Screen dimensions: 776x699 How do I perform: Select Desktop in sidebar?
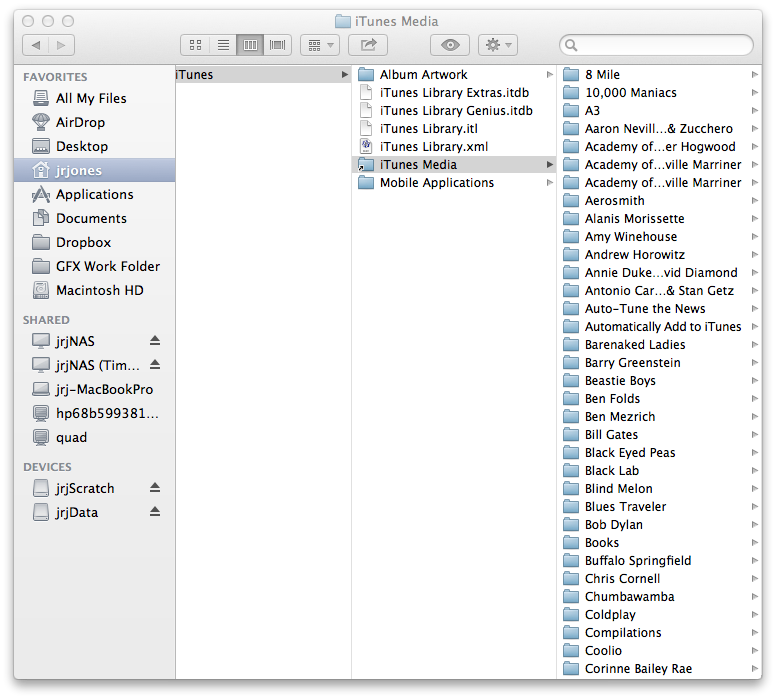point(94,146)
